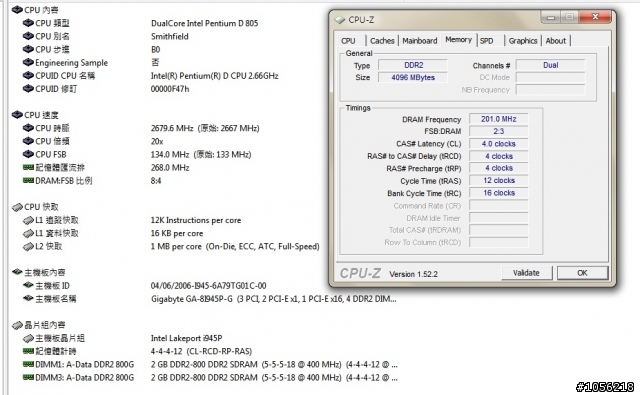640x395 pixels.
Task: Click the RAS# Precharge (tRP) value 4 clocks
Action: click(498, 168)
